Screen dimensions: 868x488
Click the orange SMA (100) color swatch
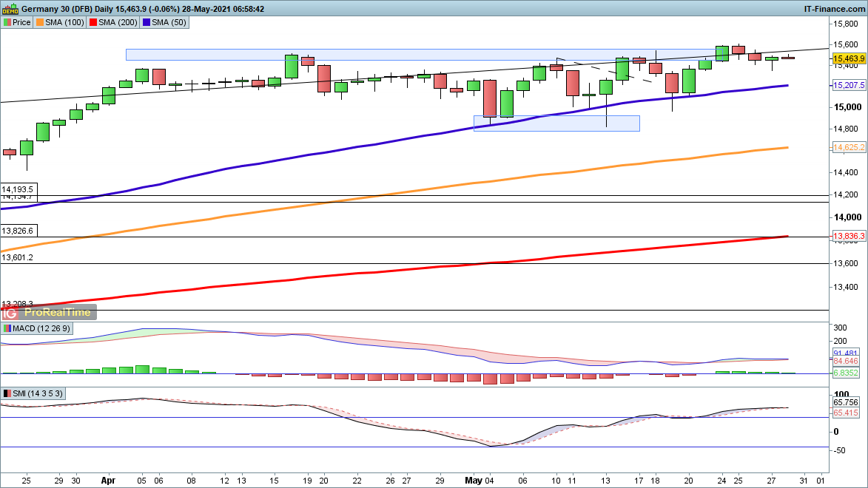[40, 22]
